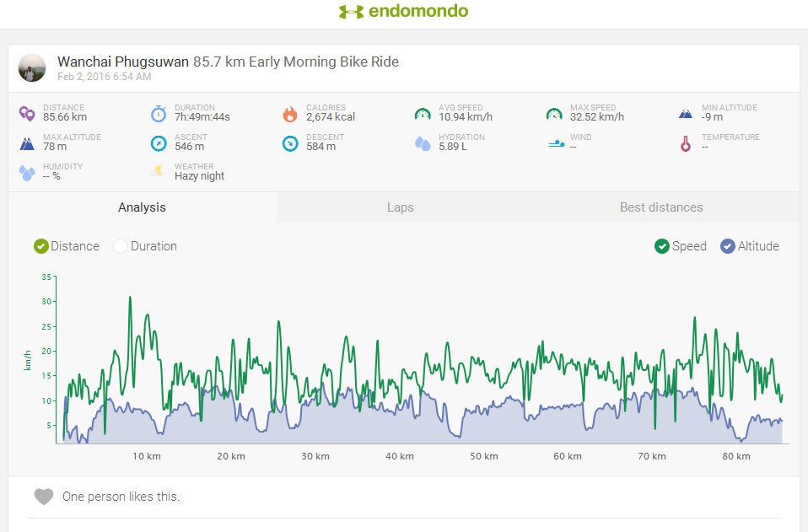Click the 2,674 kcal calories value

pos(331,117)
